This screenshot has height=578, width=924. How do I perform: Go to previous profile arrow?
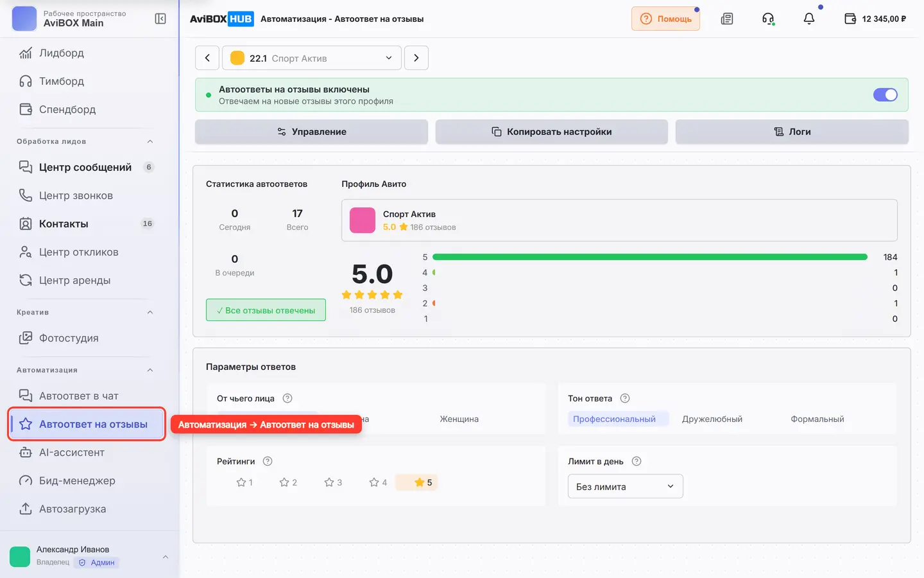(207, 58)
